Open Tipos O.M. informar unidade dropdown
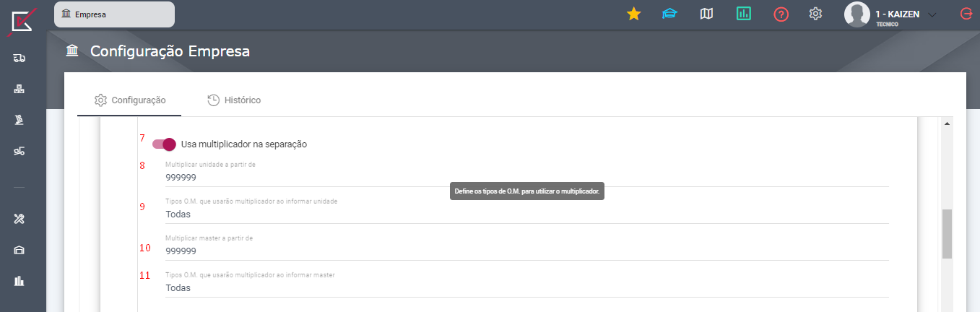980x312 pixels. point(526,210)
